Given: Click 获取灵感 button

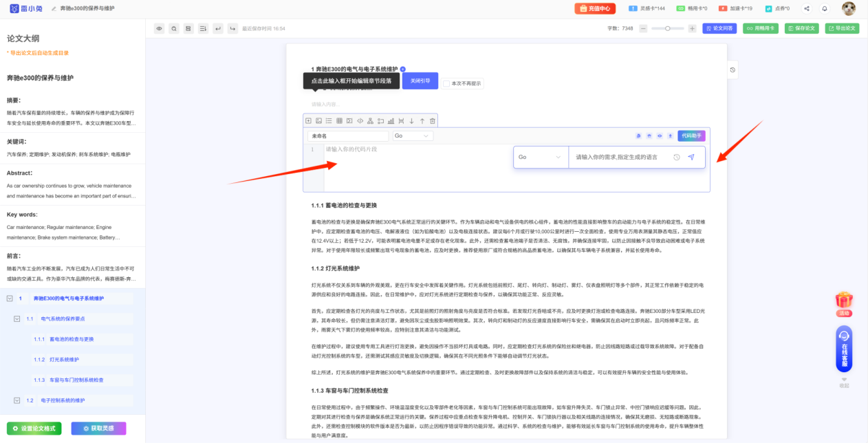Looking at the screenshot, I should click(x=98, y=429).
